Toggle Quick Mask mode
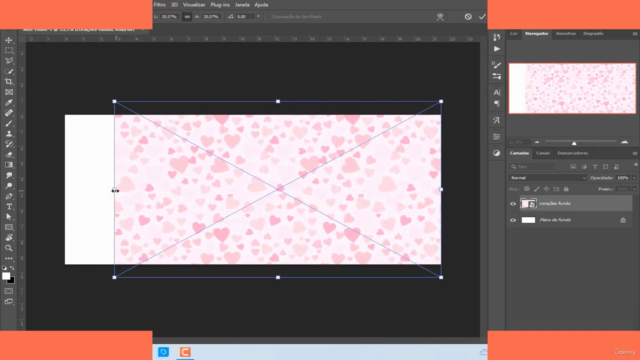 click(x=9, y=291)
